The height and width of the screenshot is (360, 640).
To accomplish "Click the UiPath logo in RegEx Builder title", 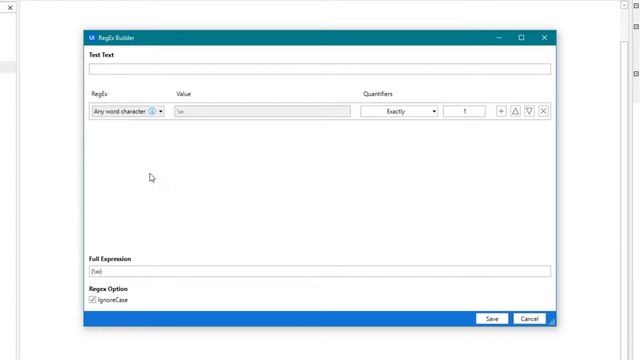I will [92, 38].
